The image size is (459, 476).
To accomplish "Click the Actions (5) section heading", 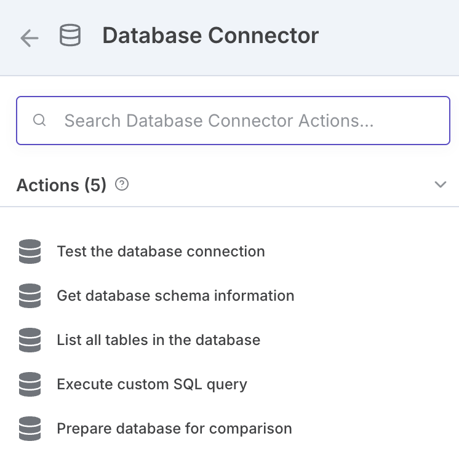I will [x=62, y=185].
